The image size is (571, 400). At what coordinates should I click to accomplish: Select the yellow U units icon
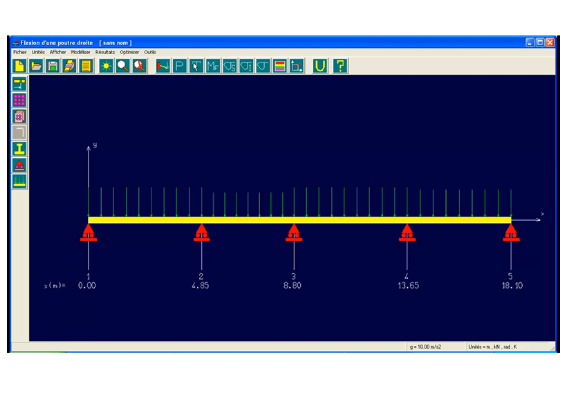point(320,66)
